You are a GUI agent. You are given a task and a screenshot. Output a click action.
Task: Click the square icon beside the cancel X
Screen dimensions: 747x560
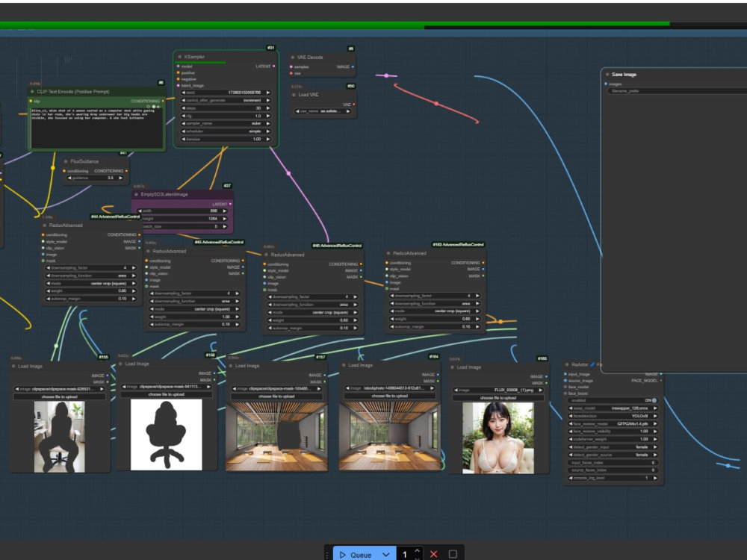tap(453, 554)
